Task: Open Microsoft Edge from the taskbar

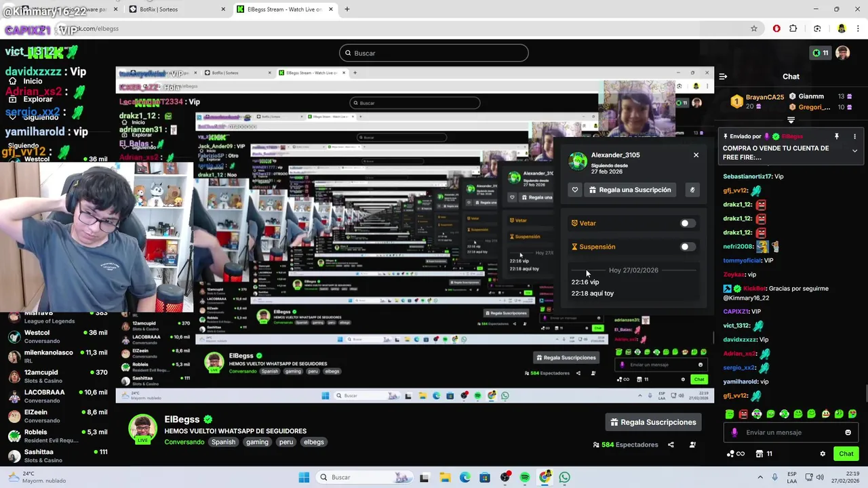Action: tap(465, 477)
